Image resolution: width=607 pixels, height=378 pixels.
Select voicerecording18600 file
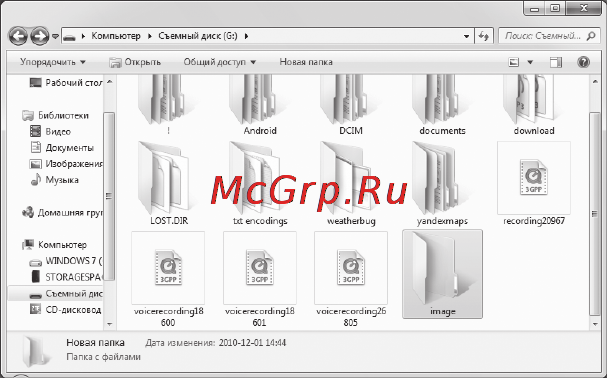click(168, 279)
